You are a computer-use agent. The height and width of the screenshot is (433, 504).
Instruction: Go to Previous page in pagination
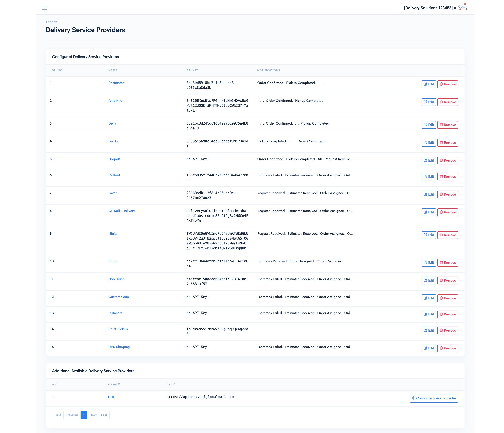coord(72,415)
